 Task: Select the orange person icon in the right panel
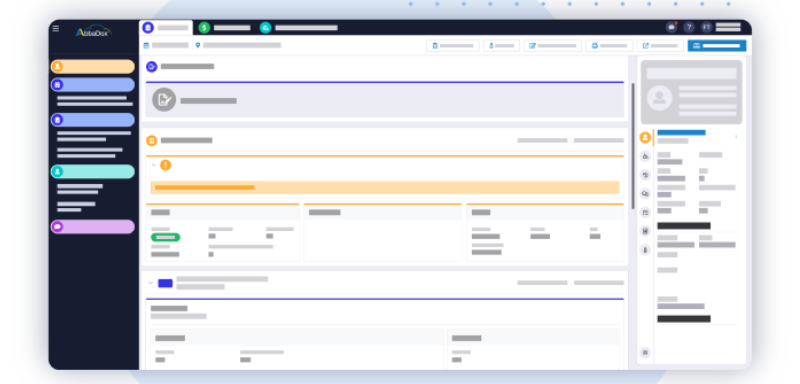tap(645, 138)
